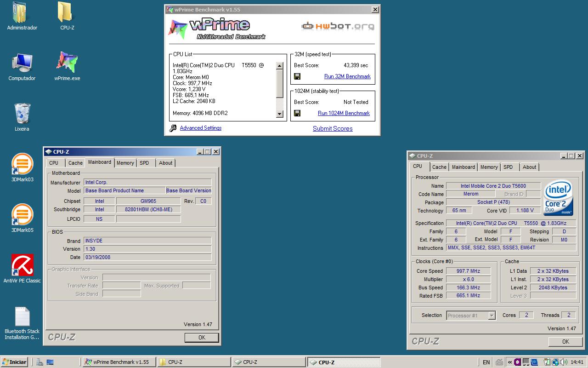The width and height of the screenshot is (588, 368).
Task: Select Mainboard tab in left CPU-Z window
Action: pos(100,162)
